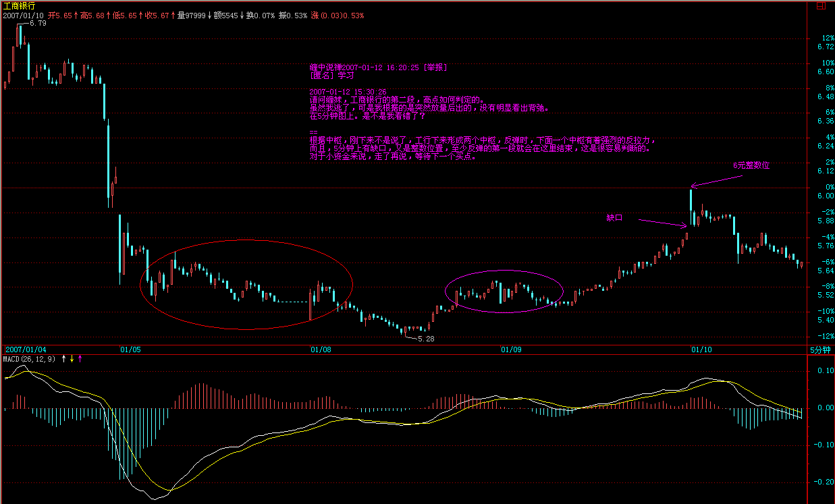Viewport: 835px width, 504px height.
Task: Click the layout split icon in top-right corner
Action: (x=821, y=5)
